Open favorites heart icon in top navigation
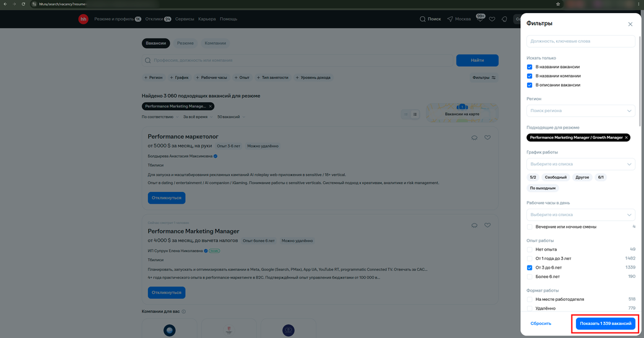This screenshot has height=338, width=644. pyautogui.click(x=492, y=19)
